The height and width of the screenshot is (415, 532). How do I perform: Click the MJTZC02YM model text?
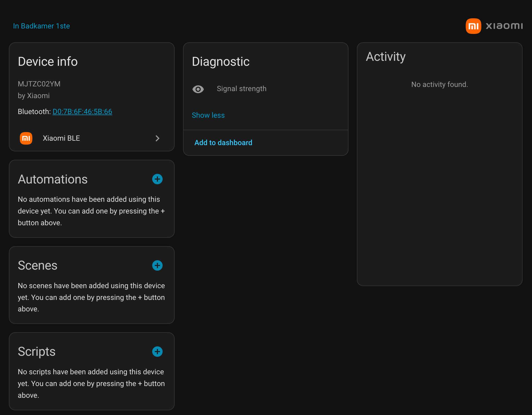click(39, 84)
